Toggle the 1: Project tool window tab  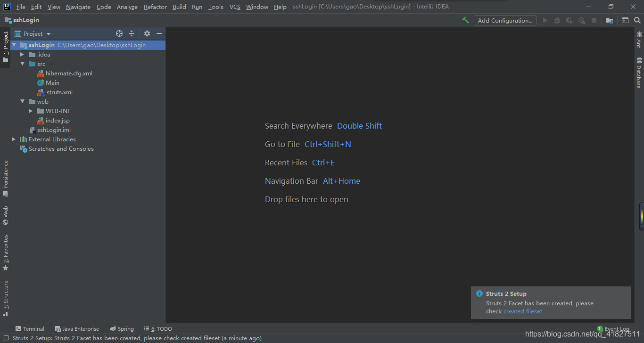point(5,47)
